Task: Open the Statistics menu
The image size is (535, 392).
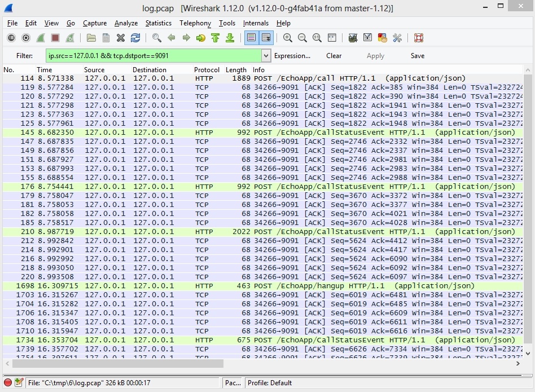Action: pyautogui.click(x=158, y=23)
